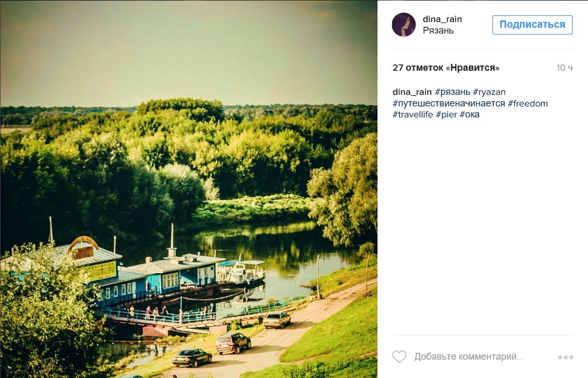Click the #pier hashtag

pos(446,114)
